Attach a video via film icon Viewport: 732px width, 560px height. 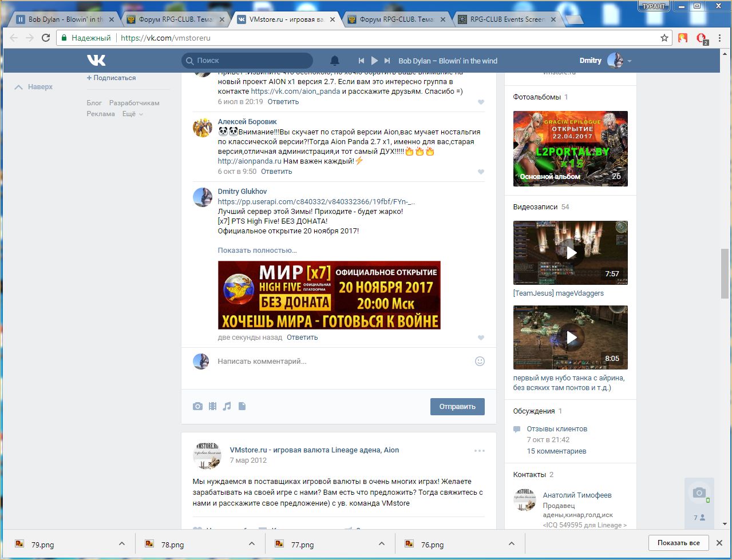pos(212,406)
